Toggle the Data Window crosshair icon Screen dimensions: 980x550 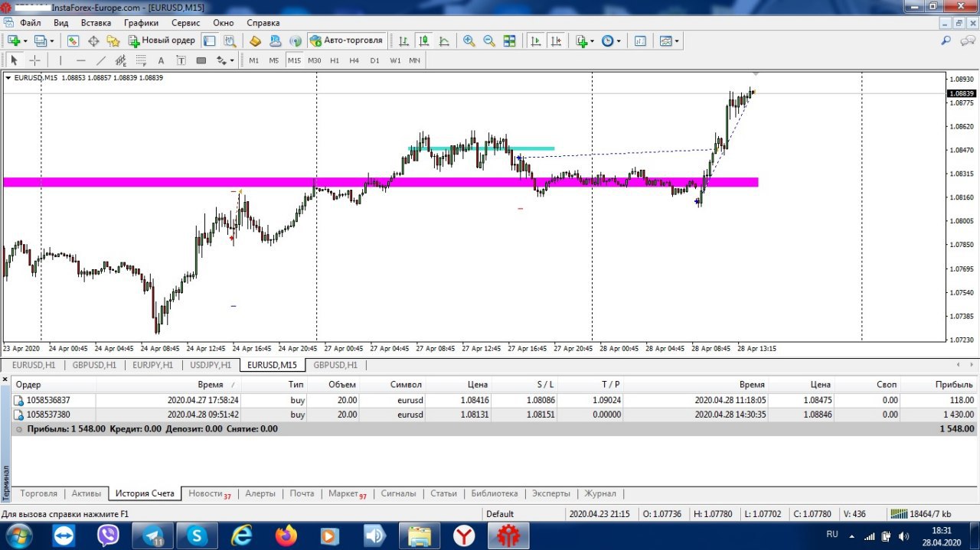[93, 41]
